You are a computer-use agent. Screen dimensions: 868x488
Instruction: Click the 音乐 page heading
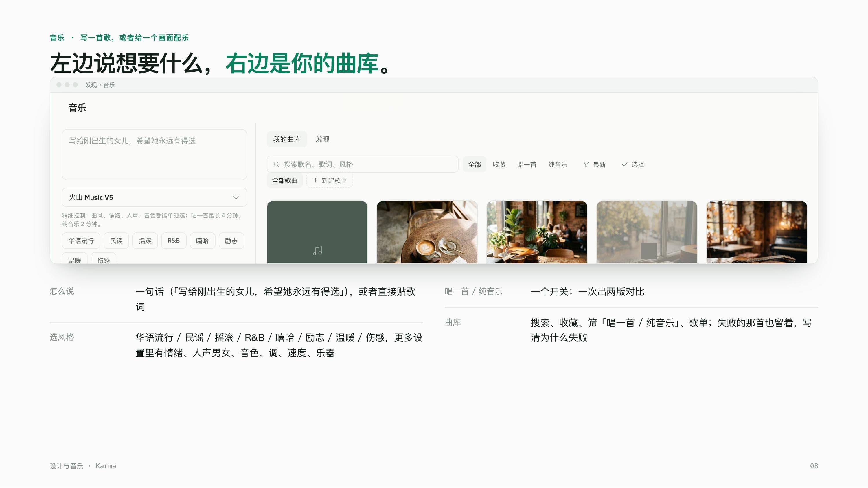point(77,108)
